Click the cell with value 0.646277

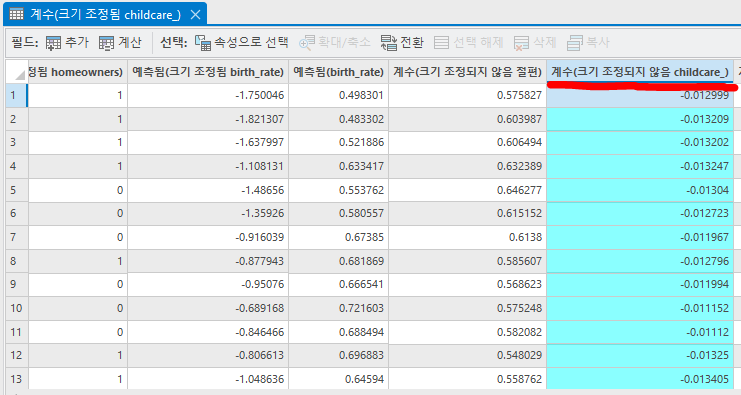point(467,190)
